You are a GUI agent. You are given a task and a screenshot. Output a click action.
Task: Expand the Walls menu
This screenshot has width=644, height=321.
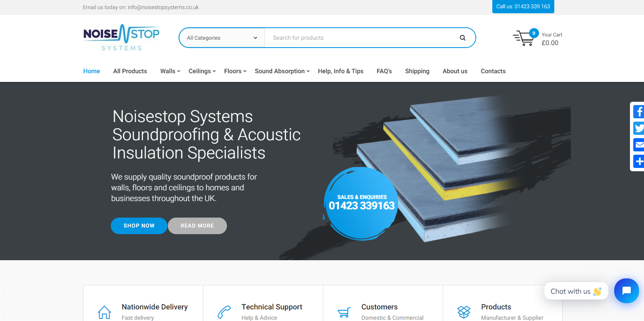(x=170, y=71)
